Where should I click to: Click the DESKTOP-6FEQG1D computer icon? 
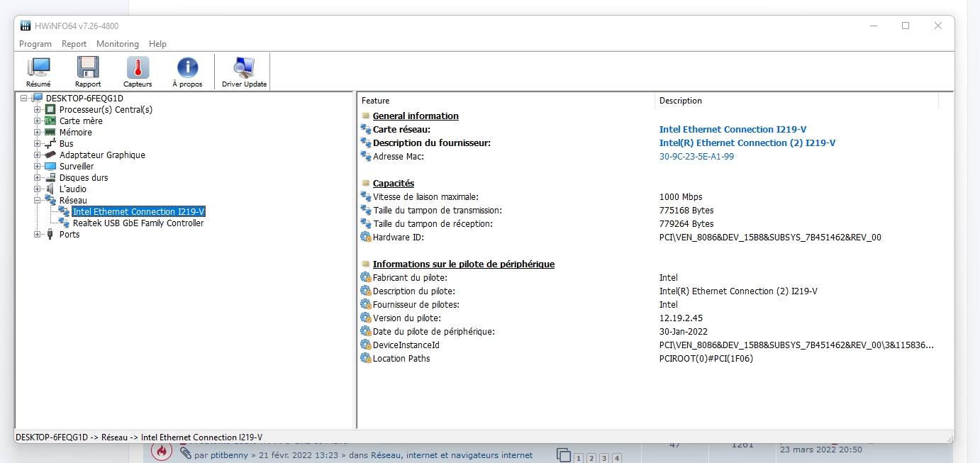37,99
